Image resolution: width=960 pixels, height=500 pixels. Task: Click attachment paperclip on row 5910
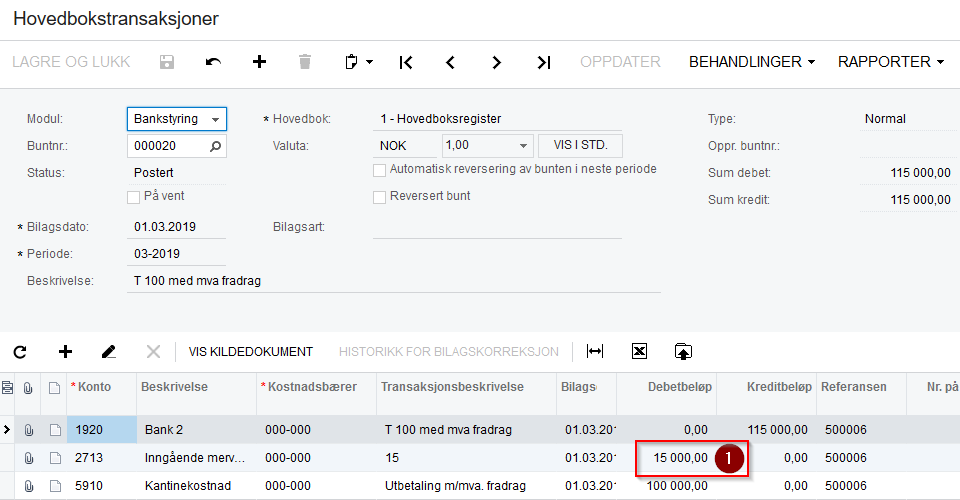point(28,486)
